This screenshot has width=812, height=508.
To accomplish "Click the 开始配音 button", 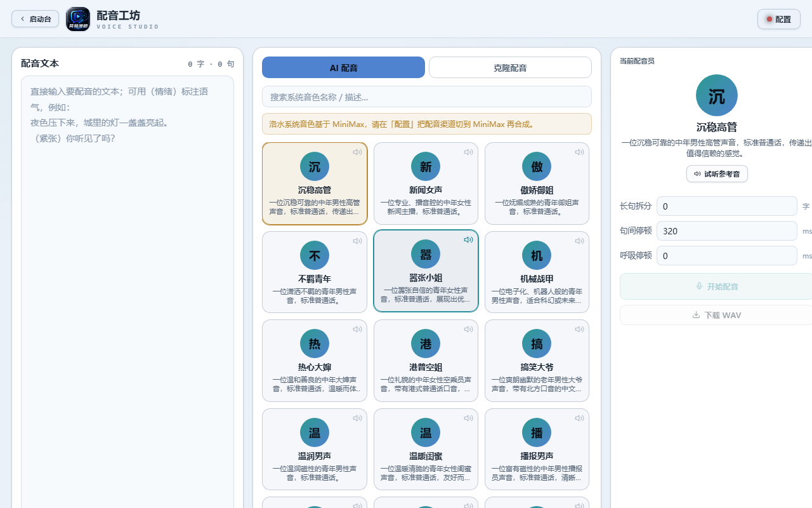I will [717, 286].
